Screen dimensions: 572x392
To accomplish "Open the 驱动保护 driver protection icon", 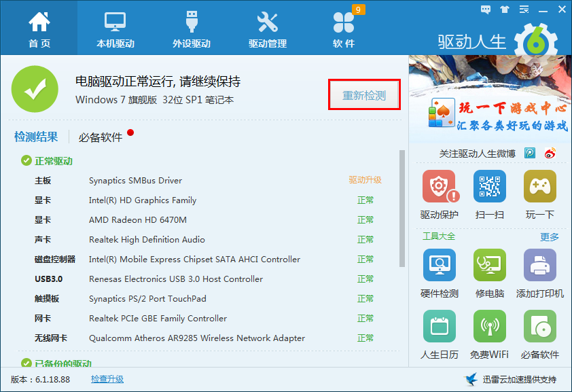I will point(439,187).
